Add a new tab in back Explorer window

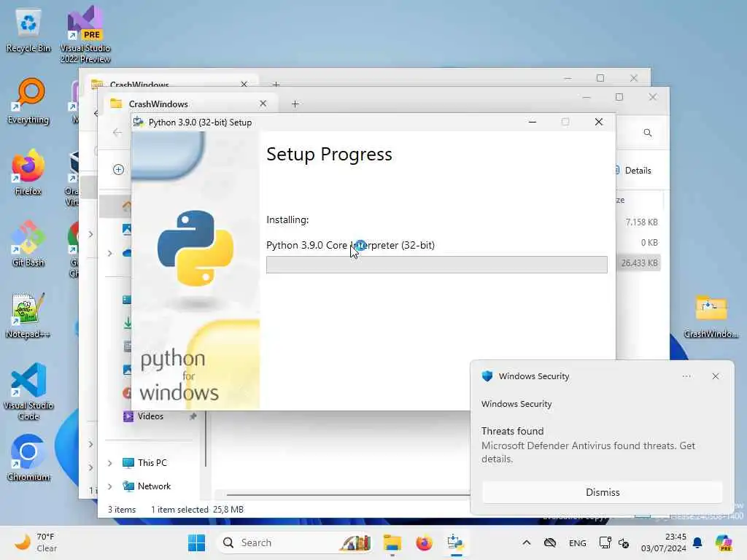point(276,85)
